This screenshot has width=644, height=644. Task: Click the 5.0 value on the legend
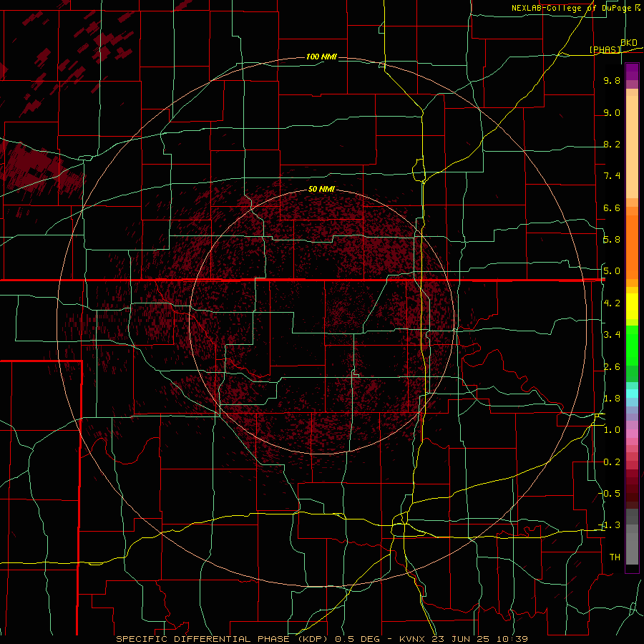click(612, 271)
